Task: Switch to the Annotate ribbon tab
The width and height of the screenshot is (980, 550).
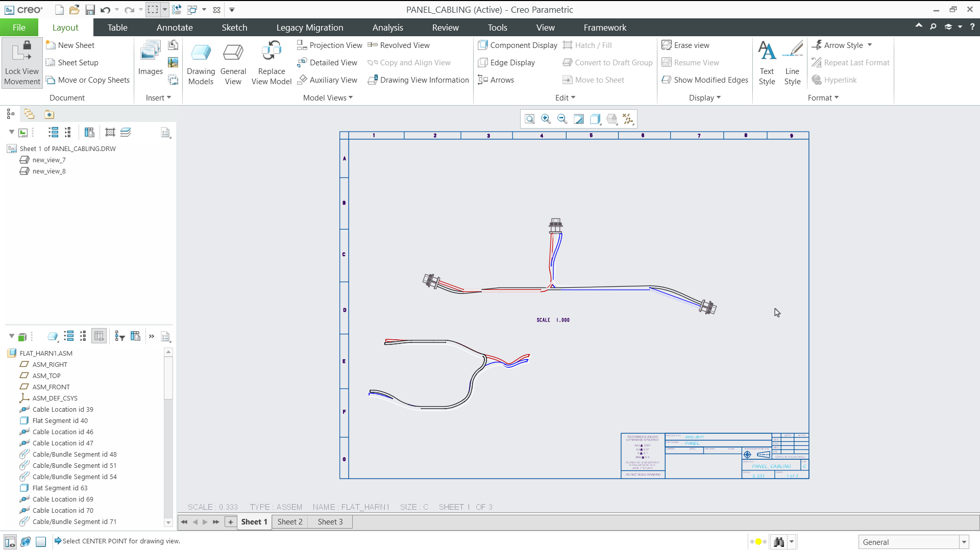Action: click(175, 28)
